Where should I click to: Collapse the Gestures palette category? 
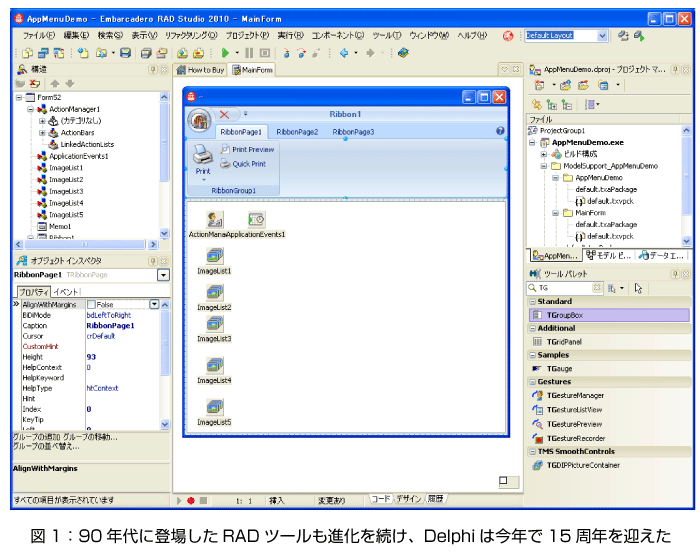point(532,382)
